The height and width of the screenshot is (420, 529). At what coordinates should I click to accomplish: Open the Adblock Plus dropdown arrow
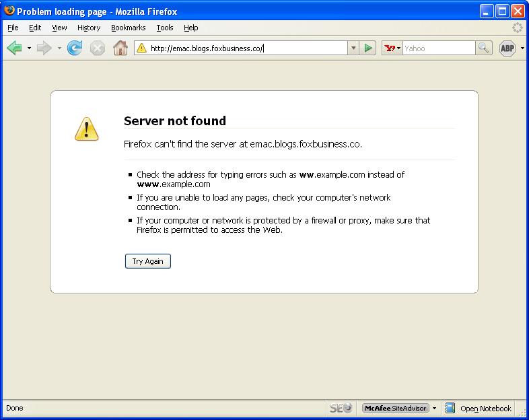[522, 48]
